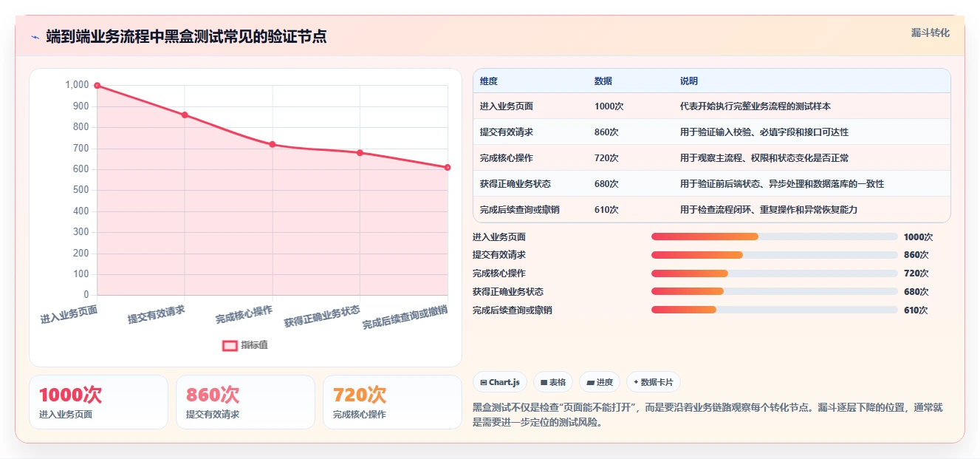The image size is (980, 459).
Task: Click the x-axis label 获得正确业务状态
Action: point(322,316)
